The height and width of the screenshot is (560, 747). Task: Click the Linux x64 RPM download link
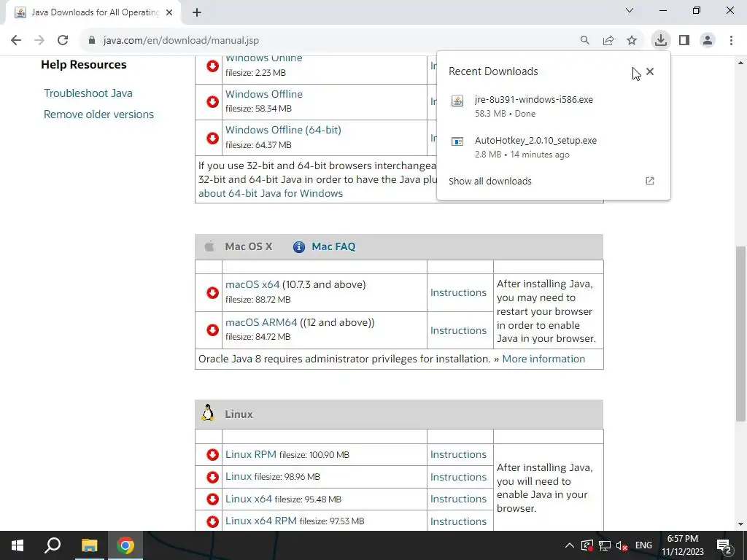261,521
